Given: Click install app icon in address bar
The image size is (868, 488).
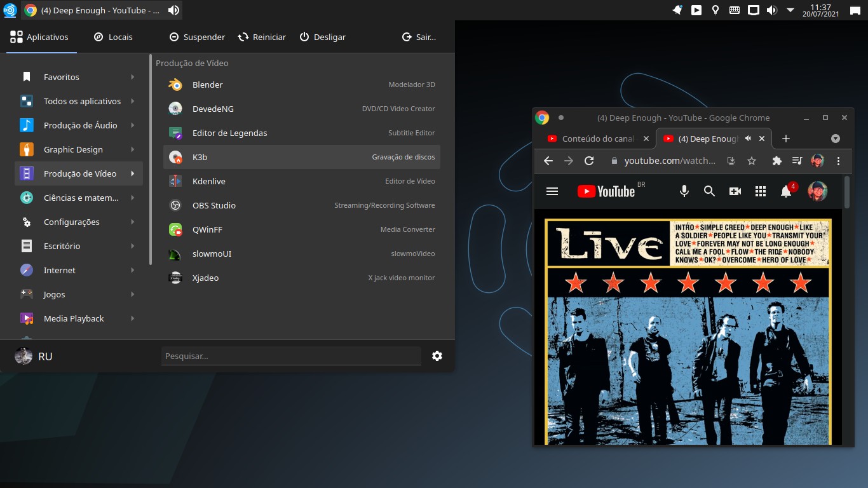Looking at the screenshot, I should (731, 161).
